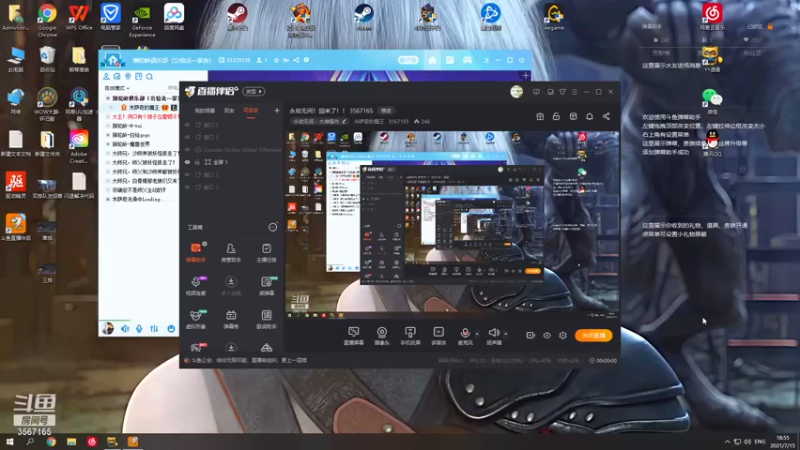Open the toolbox more options circle icon
800x450 pixels.
tap(273, 227)
